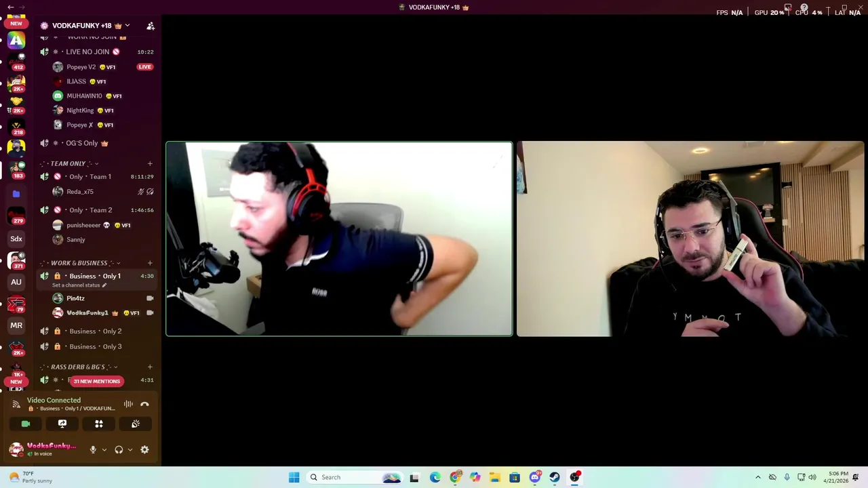Click Set a channel status link
The width and height of the screenshot is (868, 488).
(x=79, y=285)
